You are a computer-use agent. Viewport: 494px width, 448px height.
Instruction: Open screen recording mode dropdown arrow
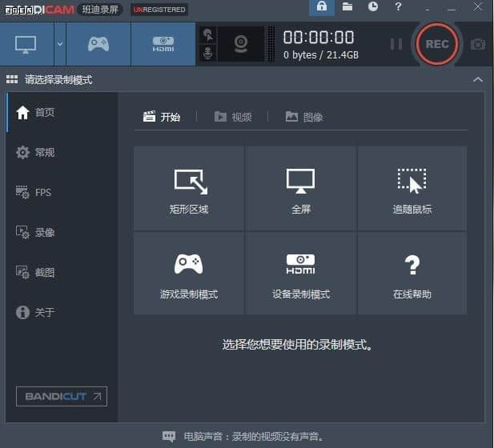click(60, 44)
